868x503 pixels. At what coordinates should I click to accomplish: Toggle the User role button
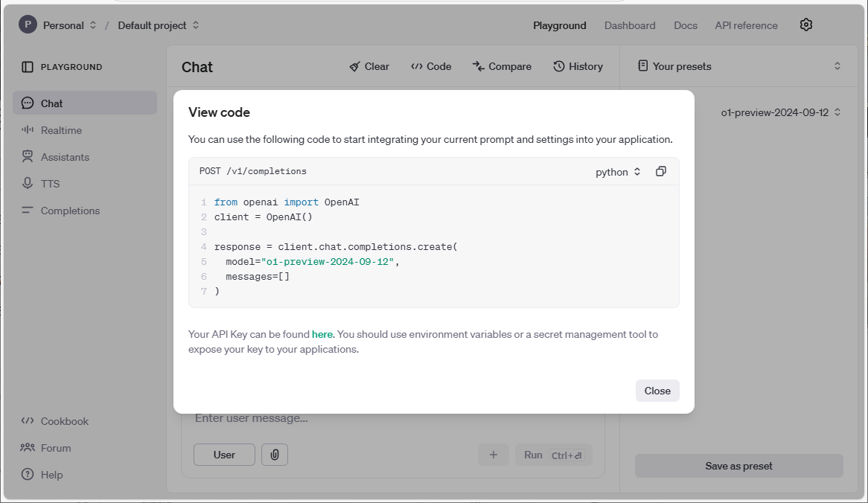tap(224, 455)
